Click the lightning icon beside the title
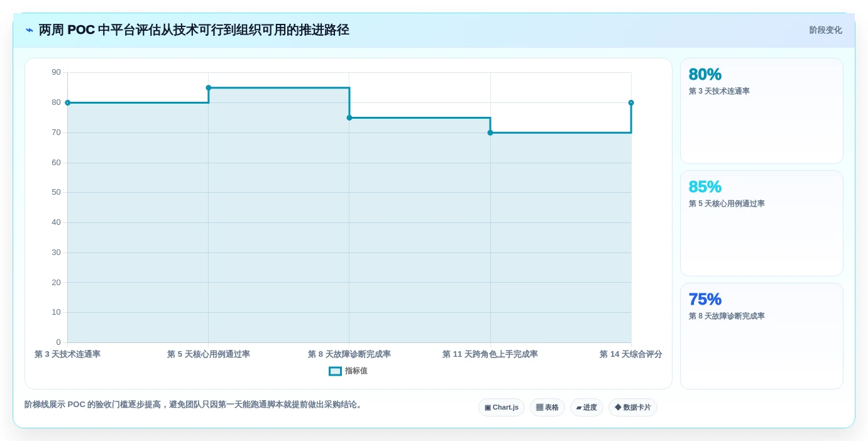 (x=30, y=30)
